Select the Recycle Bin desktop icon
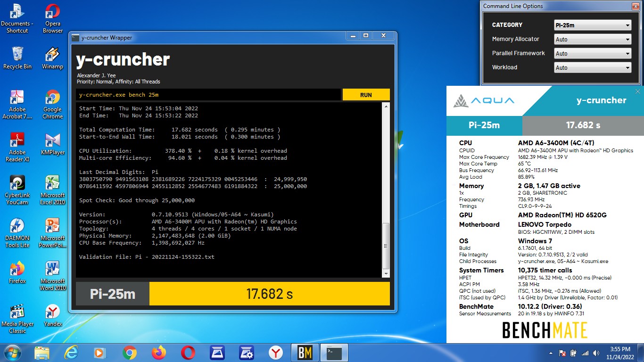 pyautogui.click(x=17, y=58)
